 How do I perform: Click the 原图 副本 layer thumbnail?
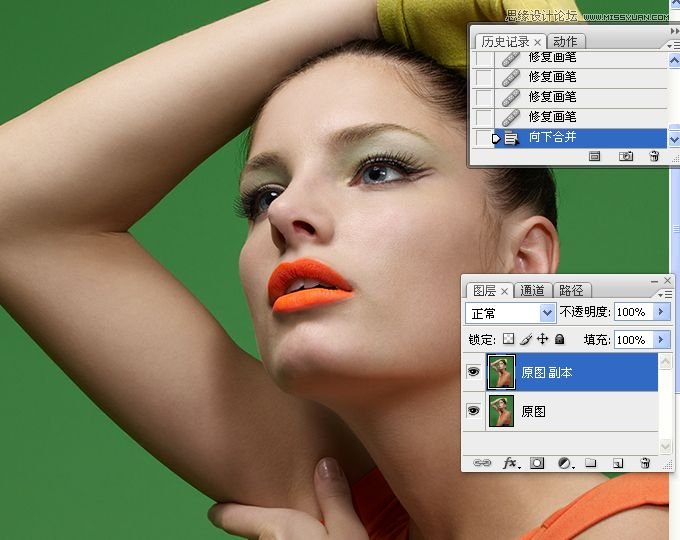[501, 372]
